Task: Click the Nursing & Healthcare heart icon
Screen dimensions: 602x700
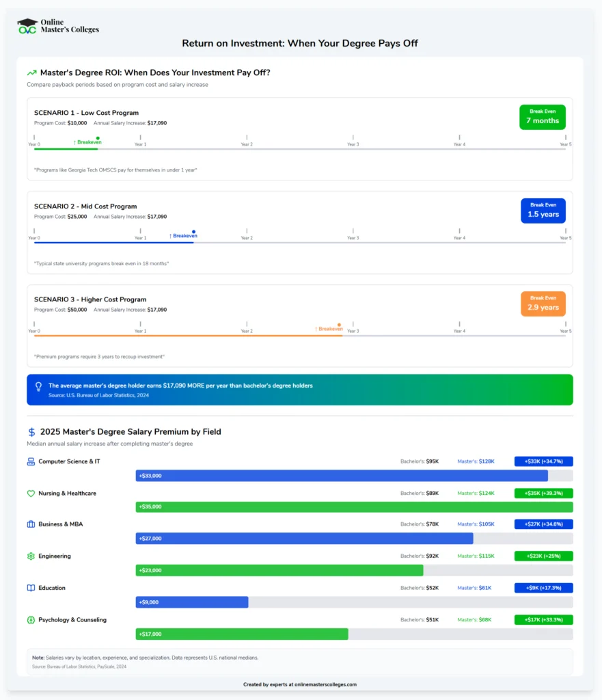Action: pyautogui.click(x=31, y=493)
